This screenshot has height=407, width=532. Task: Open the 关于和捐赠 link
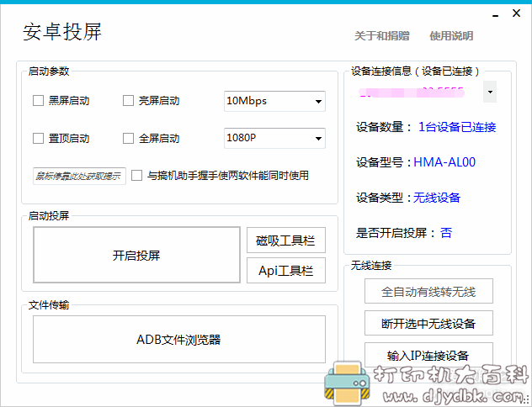click(382, 35)
